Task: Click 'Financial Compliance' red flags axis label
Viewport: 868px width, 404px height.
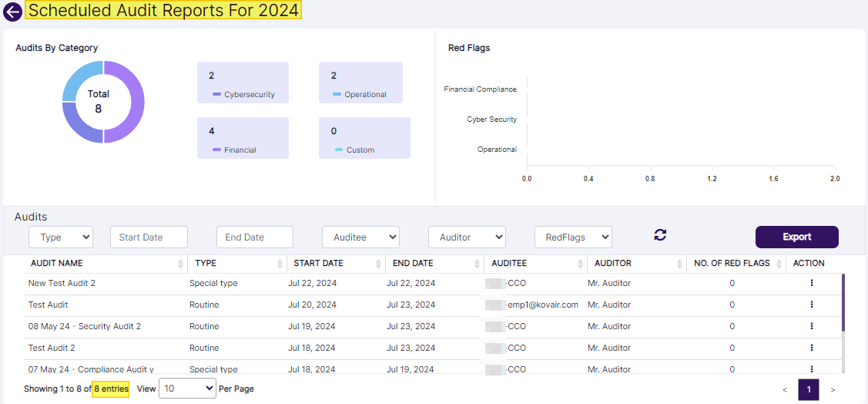Action: (480, 89)
